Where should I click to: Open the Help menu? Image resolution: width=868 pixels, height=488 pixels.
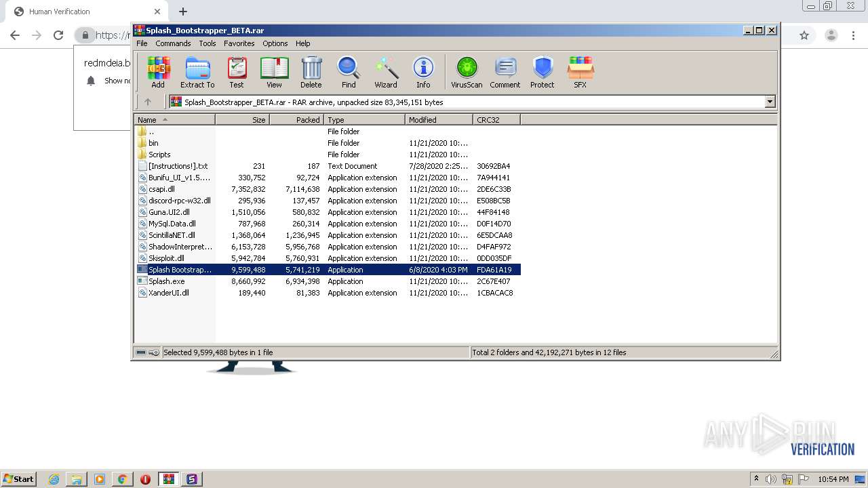click(x=303, y=43)
